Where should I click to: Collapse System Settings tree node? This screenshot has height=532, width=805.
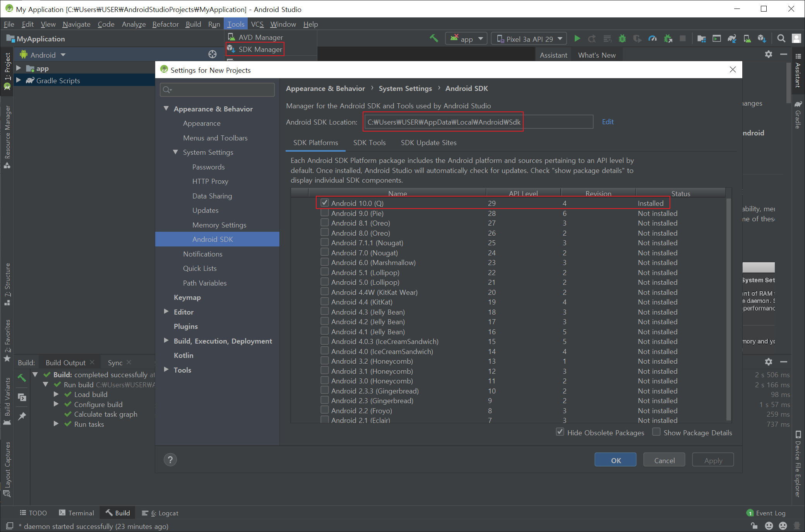click(x=175, y=152)
